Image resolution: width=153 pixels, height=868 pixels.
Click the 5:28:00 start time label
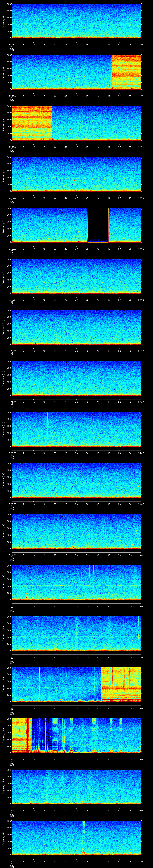click(x=12, y=760)
